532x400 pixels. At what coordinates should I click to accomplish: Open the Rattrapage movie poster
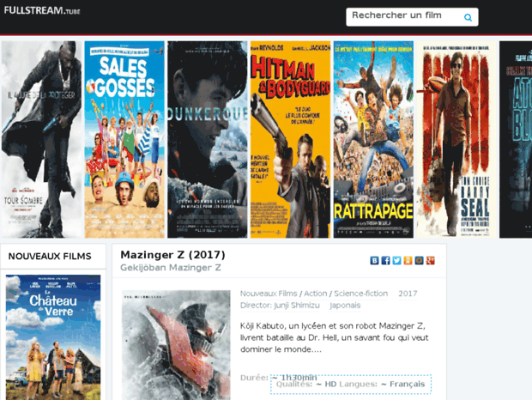(373, 139)
